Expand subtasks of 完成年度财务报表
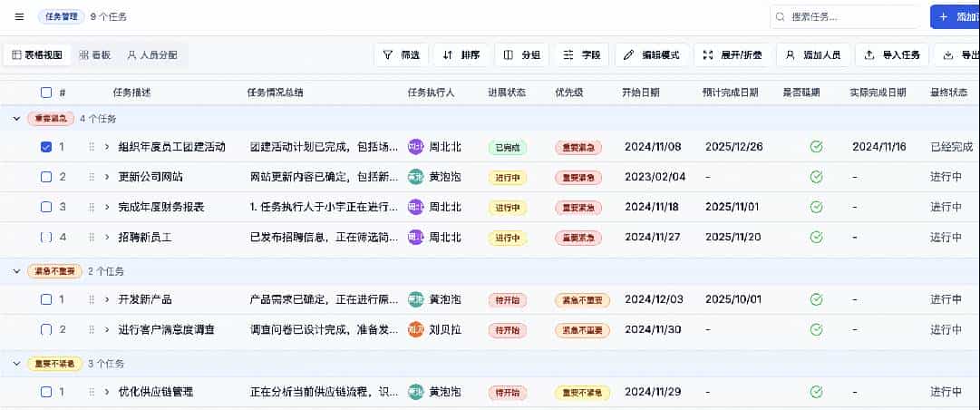This screenshot has height=410, width=980. [x=107, y=207]
